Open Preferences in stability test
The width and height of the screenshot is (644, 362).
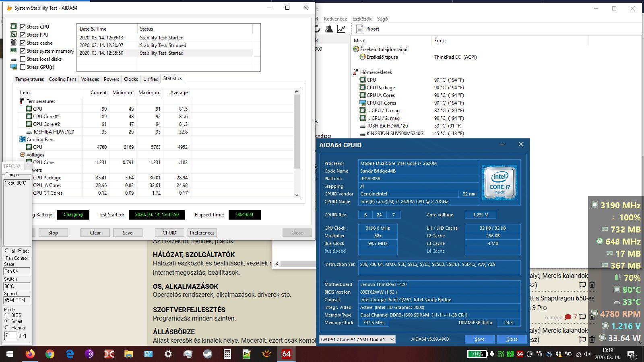tap(202, 232)
